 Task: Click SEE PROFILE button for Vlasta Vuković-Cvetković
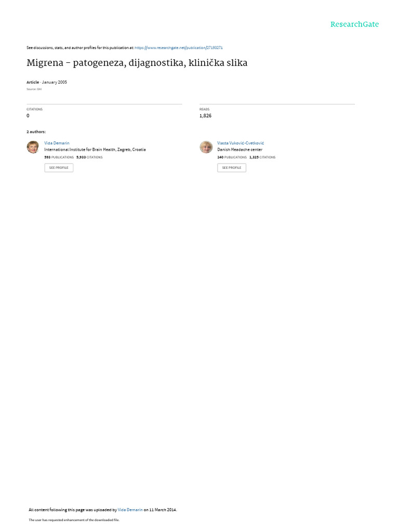pyautogui.click(x=232, y=168)
